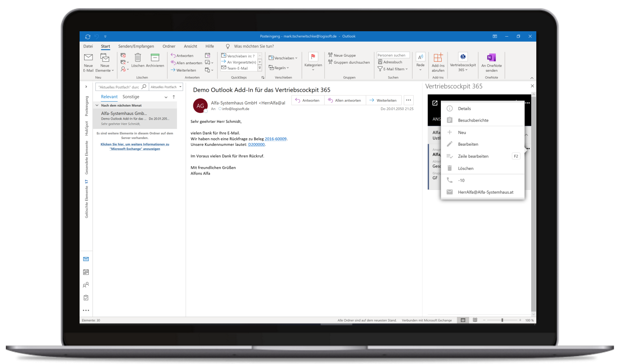
Task: Open the Mail module icon
Action: [x=86, y=259]
